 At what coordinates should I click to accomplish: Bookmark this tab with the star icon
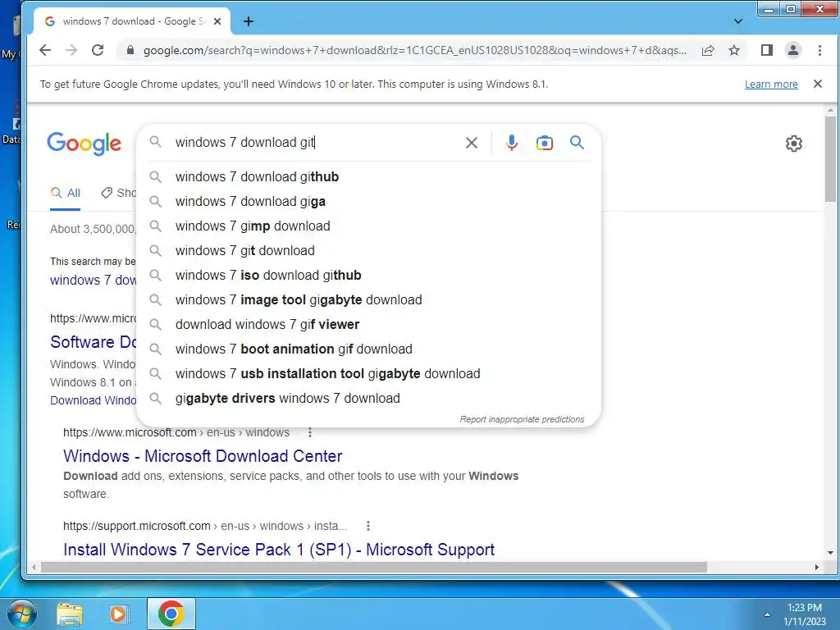point(734,50)
